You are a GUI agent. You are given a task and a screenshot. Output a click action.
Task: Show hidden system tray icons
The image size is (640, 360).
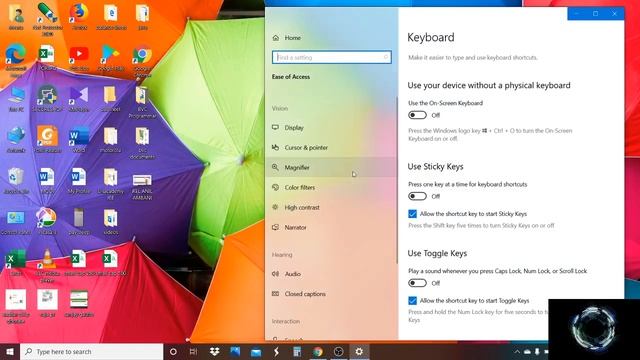(x=517, y=351)
